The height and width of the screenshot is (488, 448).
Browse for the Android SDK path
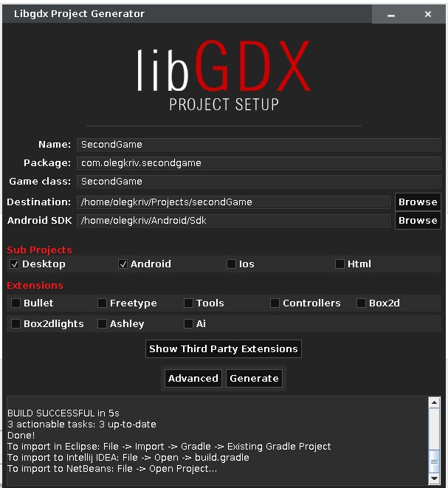418,220
